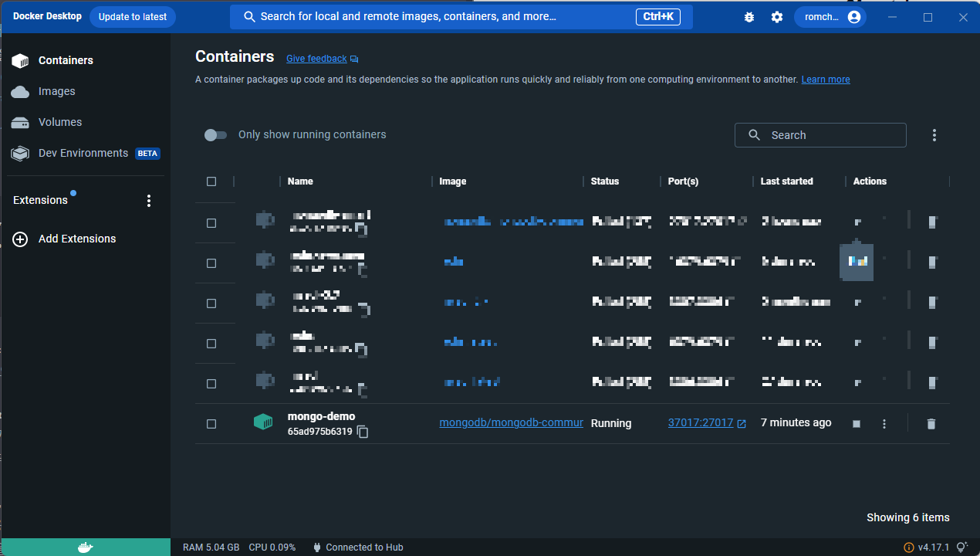Open mongo-demo more actions menu
980x556 pixels.
coord(884,424)
